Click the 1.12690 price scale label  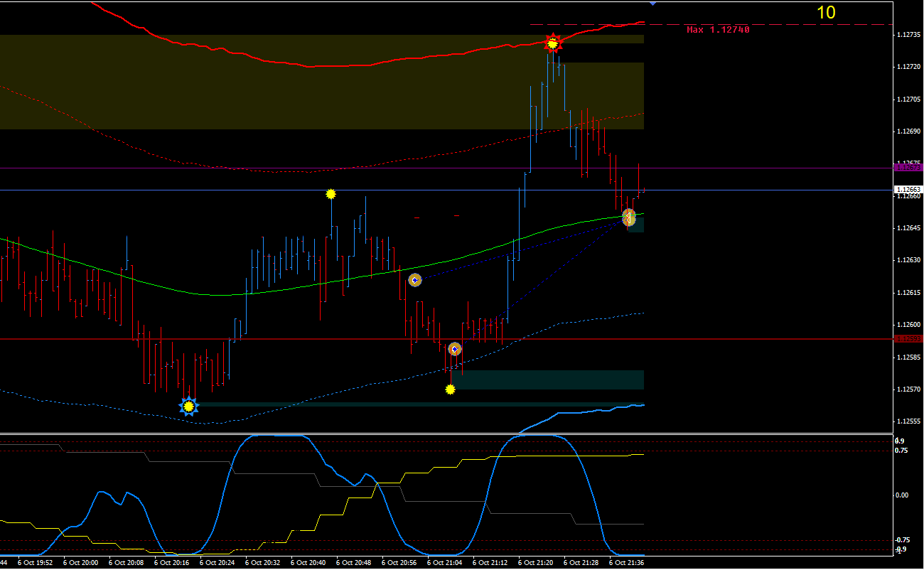point(908,131)
